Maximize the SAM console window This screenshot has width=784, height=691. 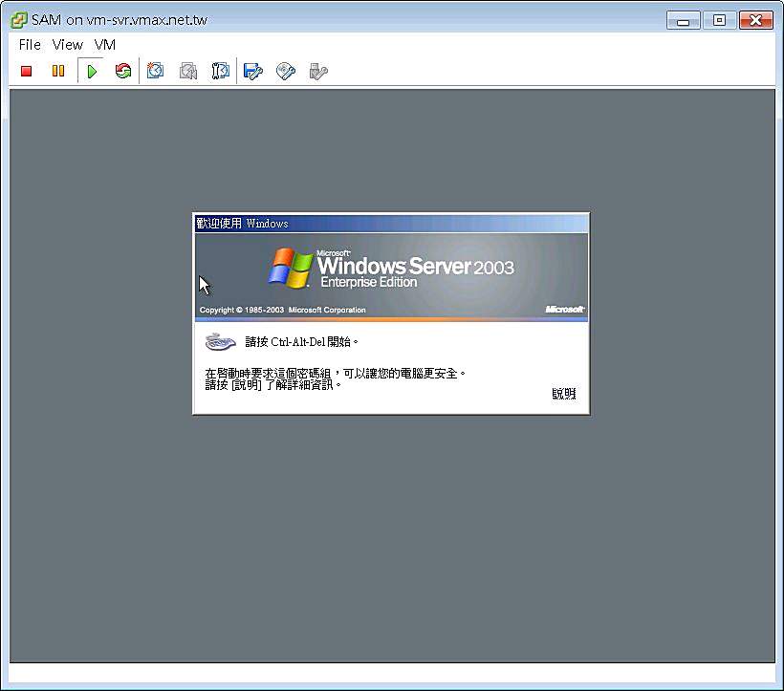point(719,20)
